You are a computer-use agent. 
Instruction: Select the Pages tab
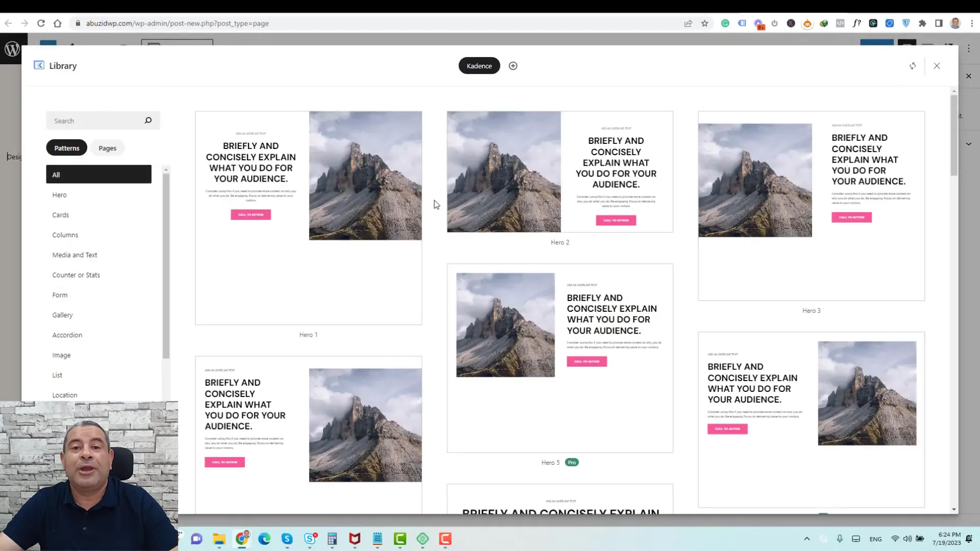(x=108, y=147)
